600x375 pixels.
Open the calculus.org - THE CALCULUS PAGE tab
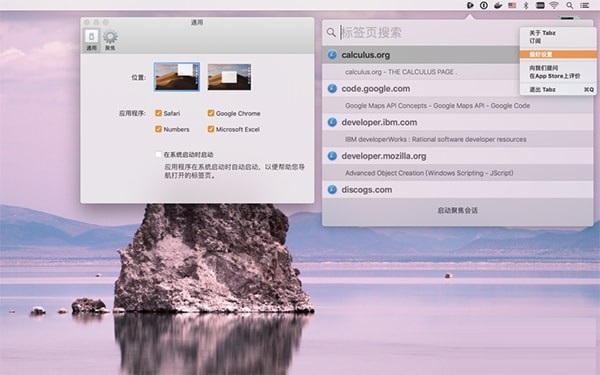tap(421, 72)
